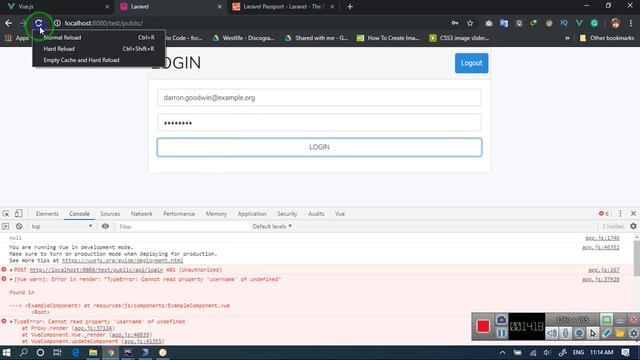This screenshot has width=640, height=360.
Task: Expand the Vue warn render error entry
Action: [11, 279]
